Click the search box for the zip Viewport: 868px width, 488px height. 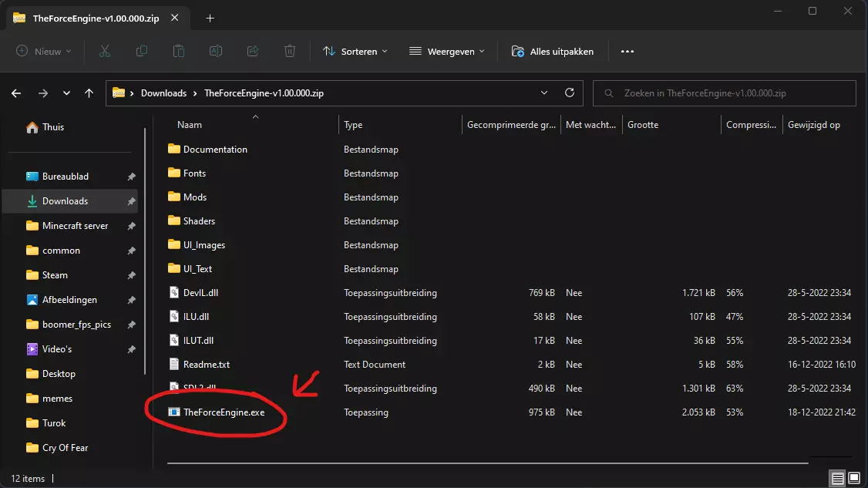point(725,93)
